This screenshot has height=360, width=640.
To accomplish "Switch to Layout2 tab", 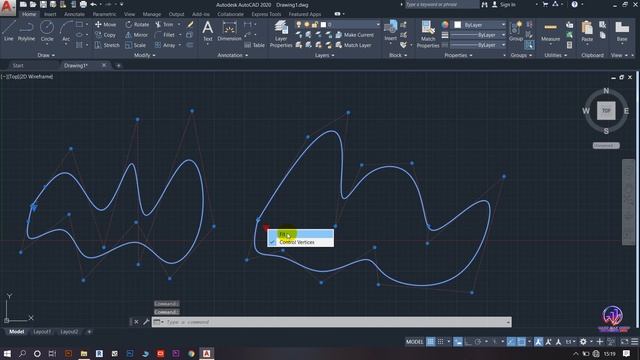I will tap(69, 332).
